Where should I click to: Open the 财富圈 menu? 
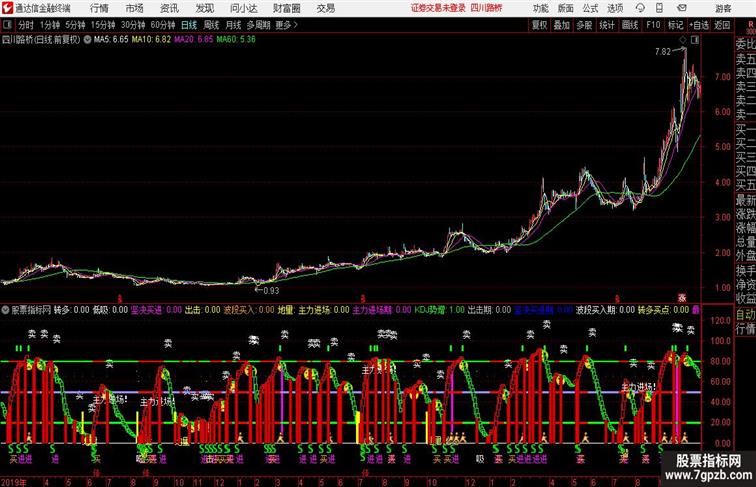286,8
